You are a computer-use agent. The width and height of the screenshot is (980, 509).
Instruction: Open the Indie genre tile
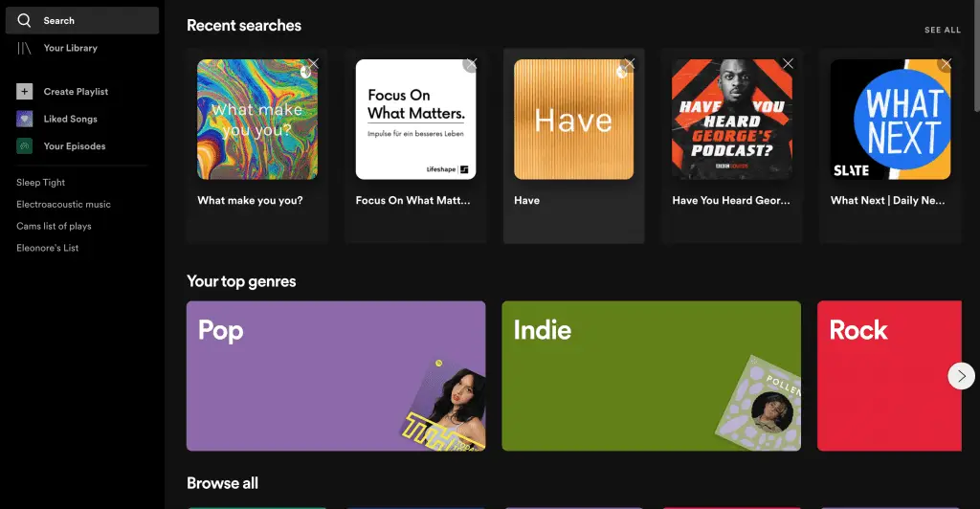point(651,376)
